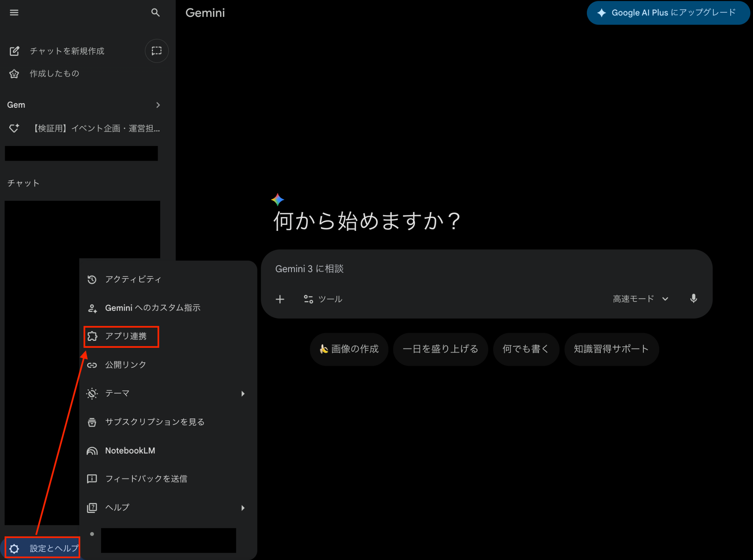Open NotebookLM from the menu

pyautogui.click(x=130, y=451)
